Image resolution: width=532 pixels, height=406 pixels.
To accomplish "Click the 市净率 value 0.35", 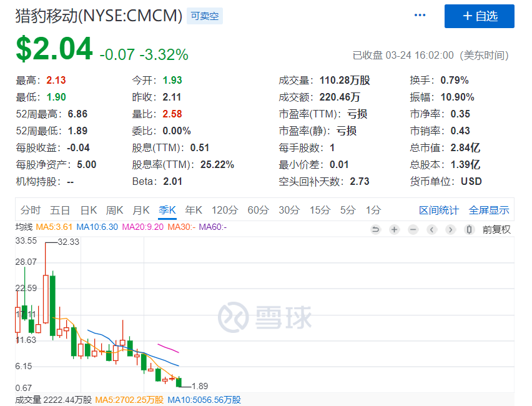I will [x=460, y=114].
